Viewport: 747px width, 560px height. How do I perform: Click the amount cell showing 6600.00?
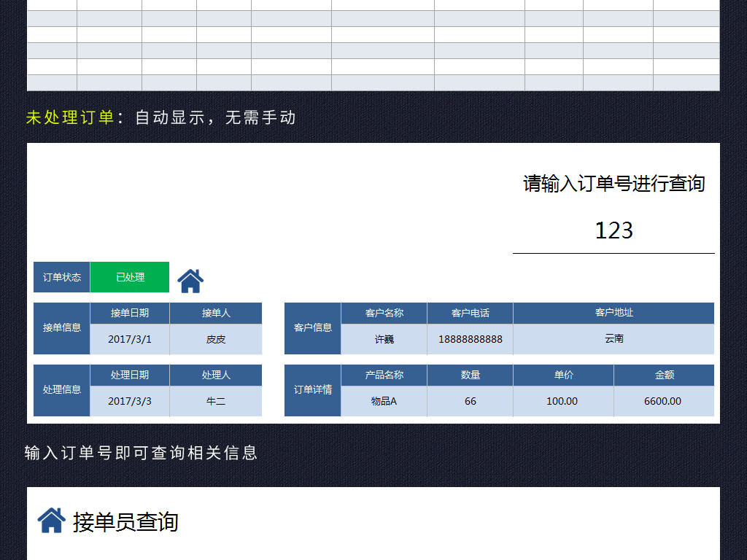coord(664,401)
